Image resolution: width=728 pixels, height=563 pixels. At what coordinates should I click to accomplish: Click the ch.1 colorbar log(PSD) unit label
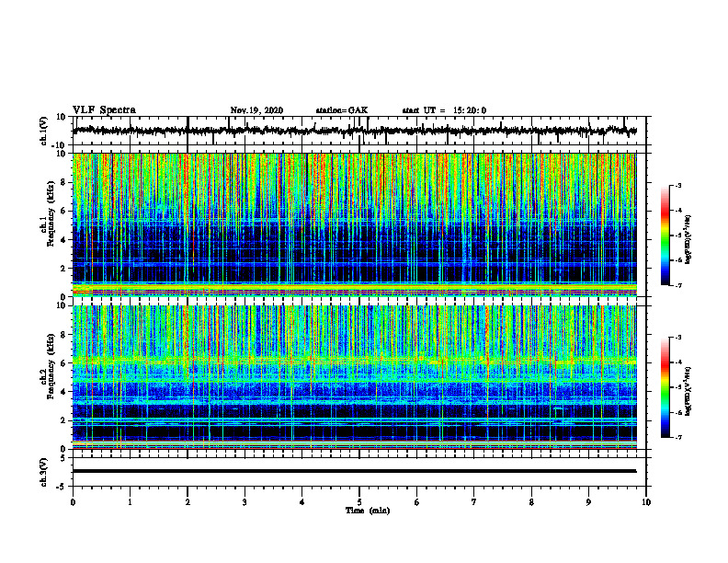688,240
